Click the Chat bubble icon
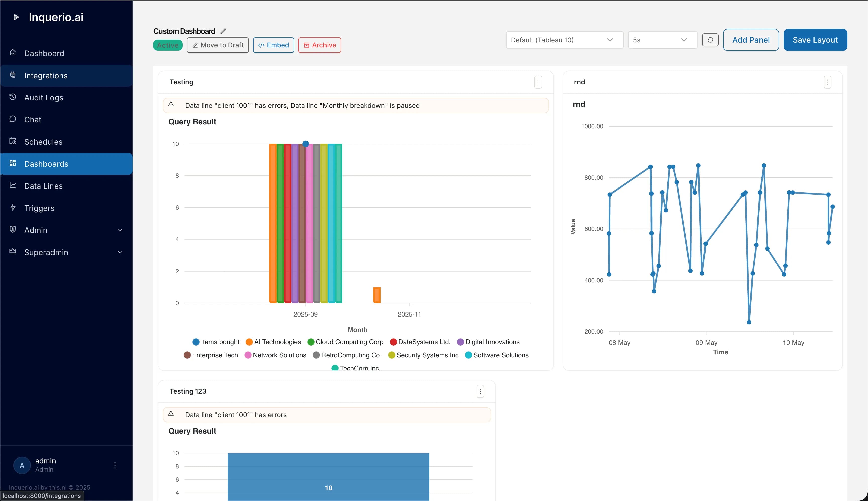This screenshot has height=501, width=868. (x=13, y=119)
